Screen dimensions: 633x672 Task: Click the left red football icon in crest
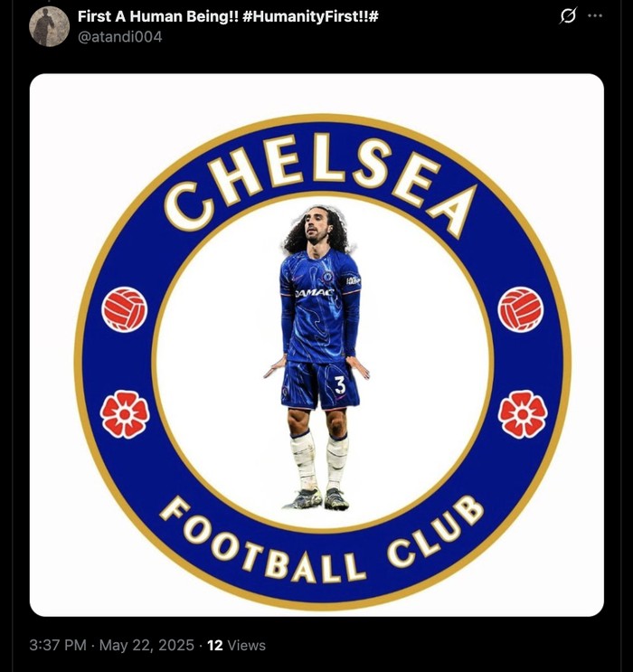124,309
